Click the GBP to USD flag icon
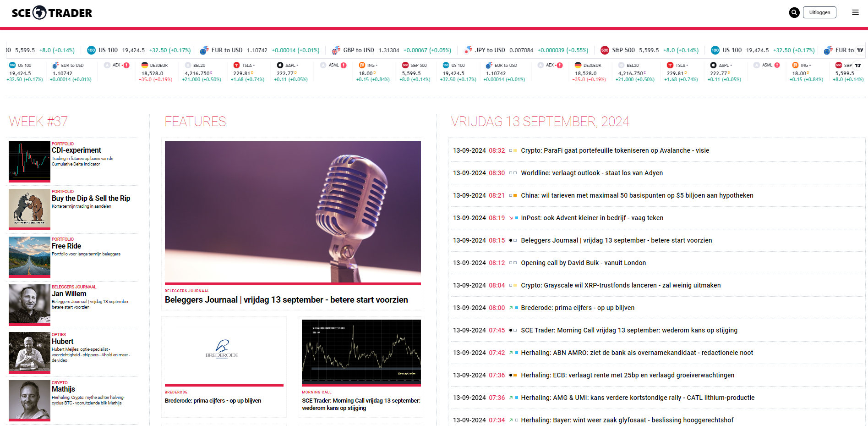This screenshot has height=426, width=868. click(x=336, y=50)
